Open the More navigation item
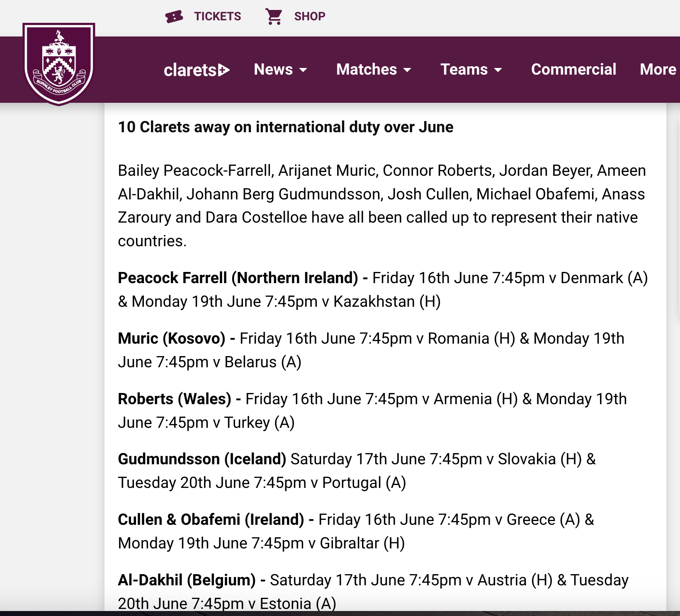This screenshot has width=680, height=616. (x=658, y=70)
